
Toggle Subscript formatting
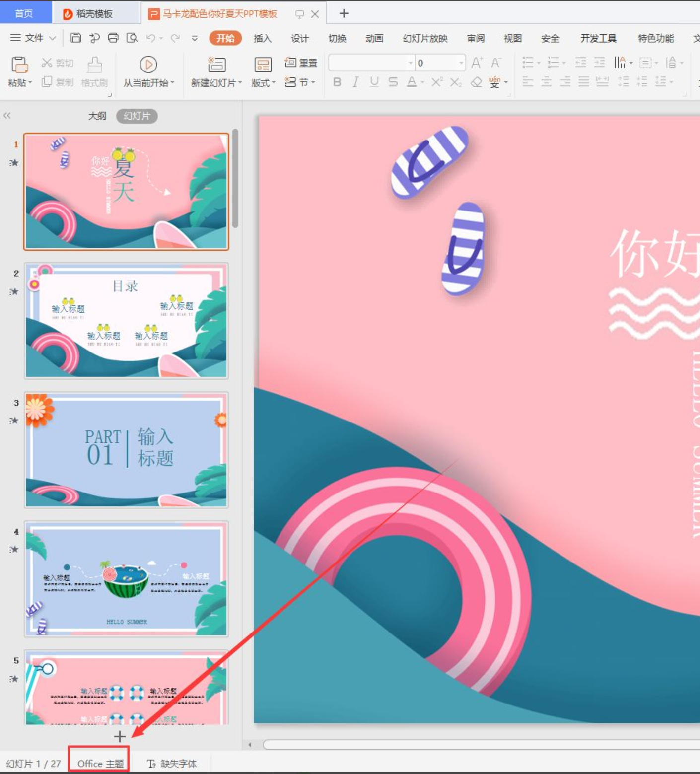(x=456, y=82)
